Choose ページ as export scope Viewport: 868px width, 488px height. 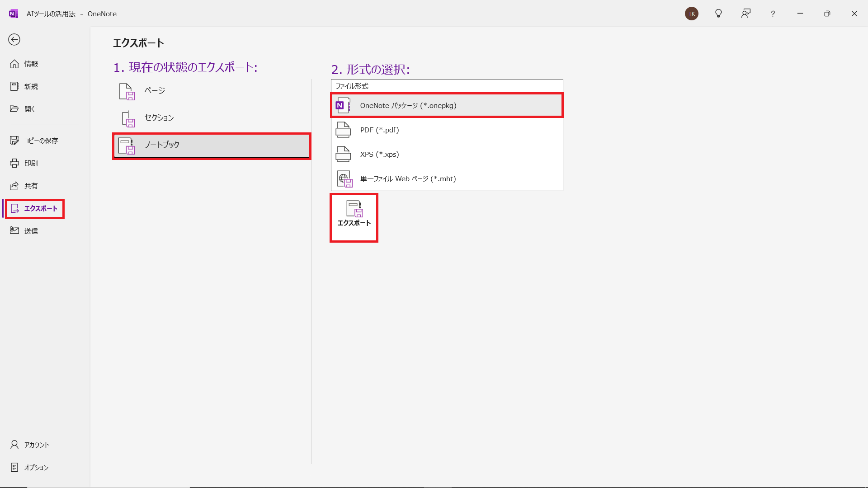pos(212,91)
